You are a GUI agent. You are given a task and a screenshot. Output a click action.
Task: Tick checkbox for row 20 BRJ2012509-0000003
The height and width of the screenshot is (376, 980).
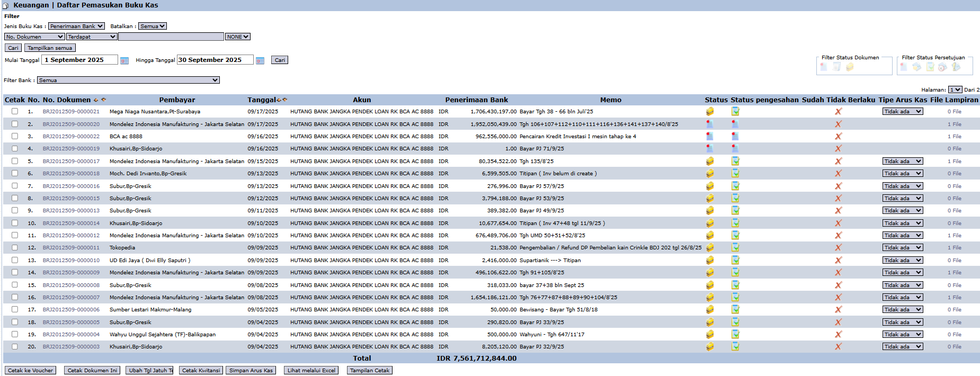coord(15,346)
